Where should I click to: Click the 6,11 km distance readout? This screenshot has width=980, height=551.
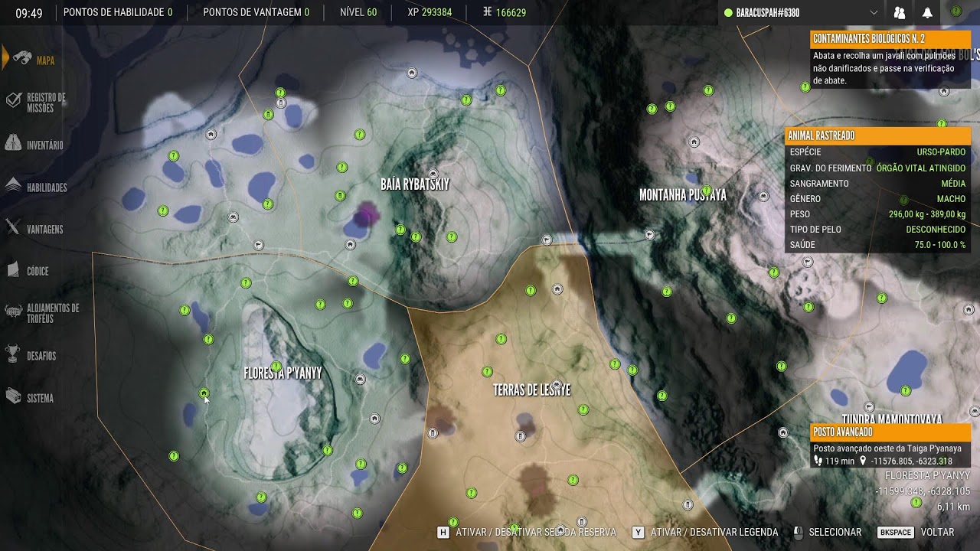coord(953,507)
